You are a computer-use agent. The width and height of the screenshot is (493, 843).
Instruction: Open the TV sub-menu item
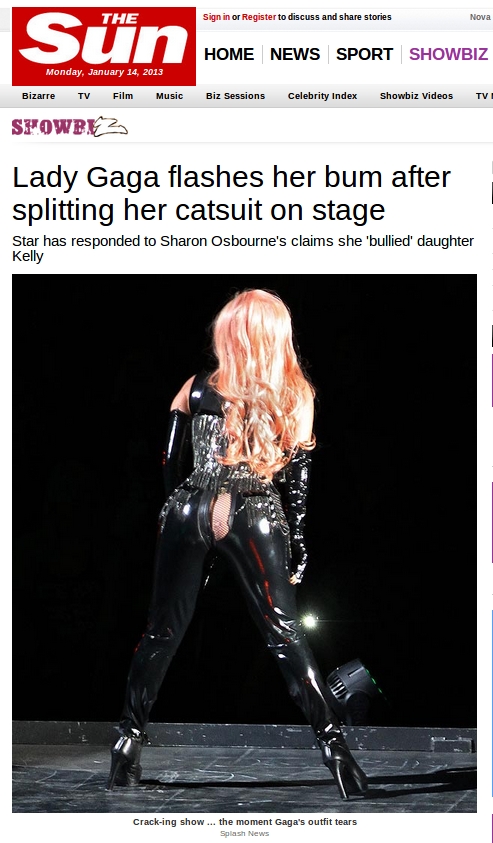84,96
